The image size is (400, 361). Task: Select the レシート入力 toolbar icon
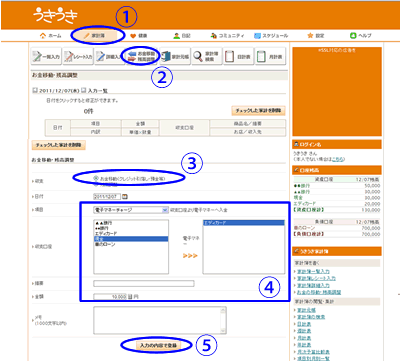78,57
